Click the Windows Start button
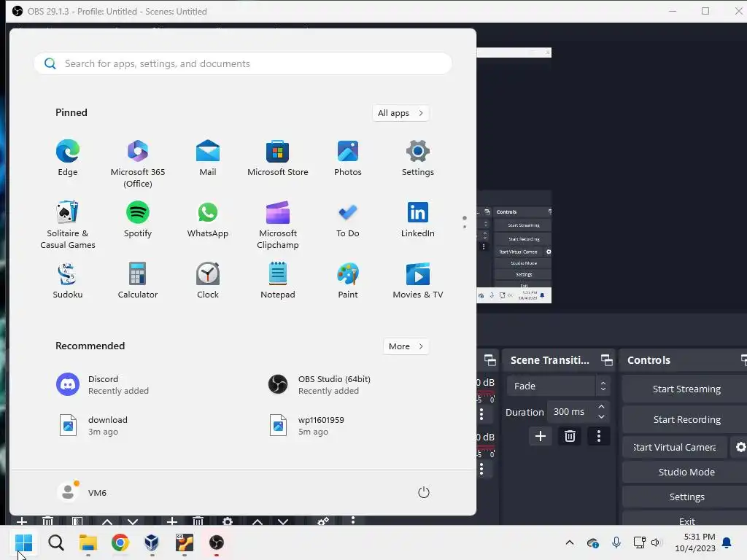The width and height of the screenshot is (747, 560). click(23, 542)
